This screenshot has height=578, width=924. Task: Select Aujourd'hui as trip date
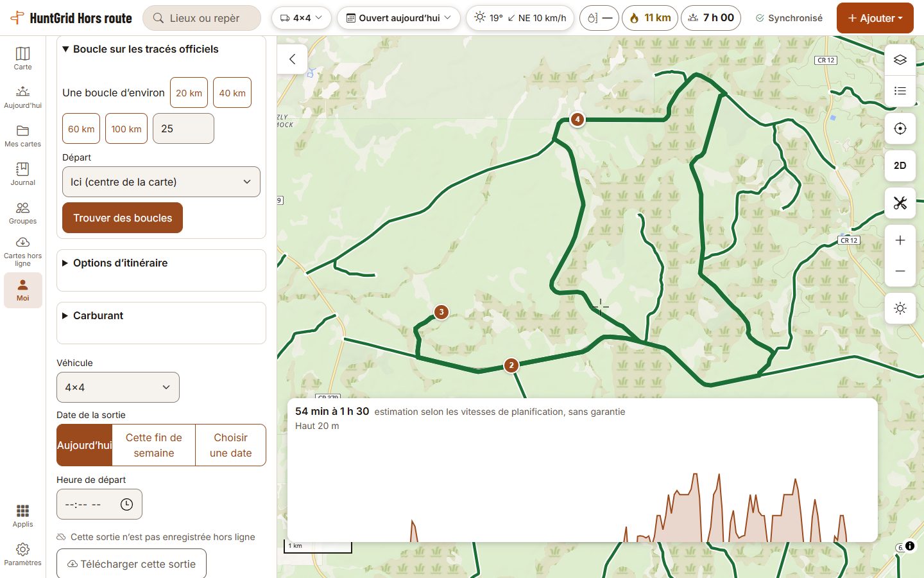(85, 445)
